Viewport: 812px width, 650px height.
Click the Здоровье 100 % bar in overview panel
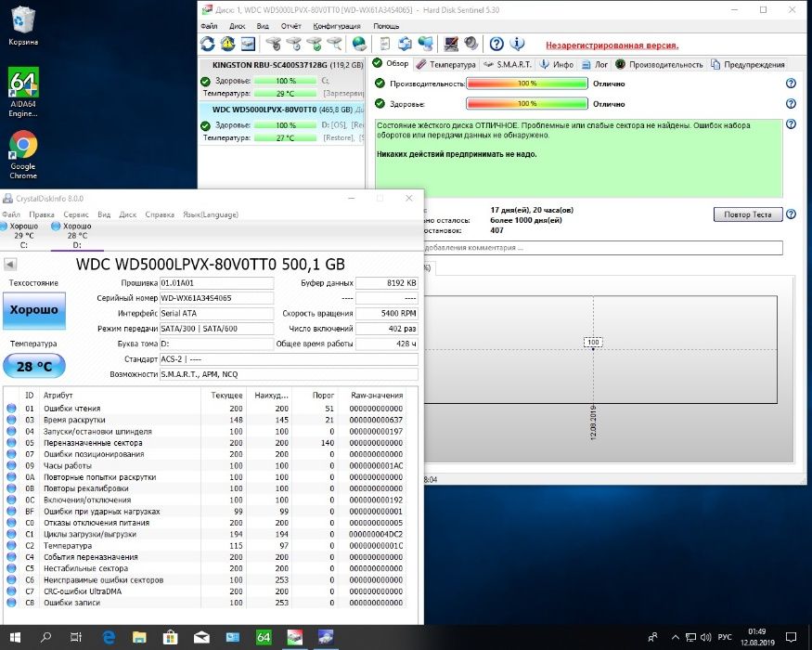(527, 104)
